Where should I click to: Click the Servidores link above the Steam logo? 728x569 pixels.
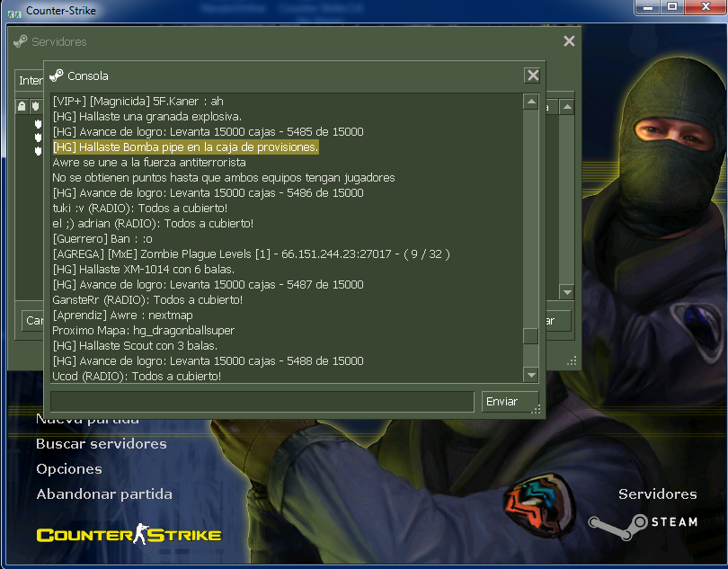(657, 493)
